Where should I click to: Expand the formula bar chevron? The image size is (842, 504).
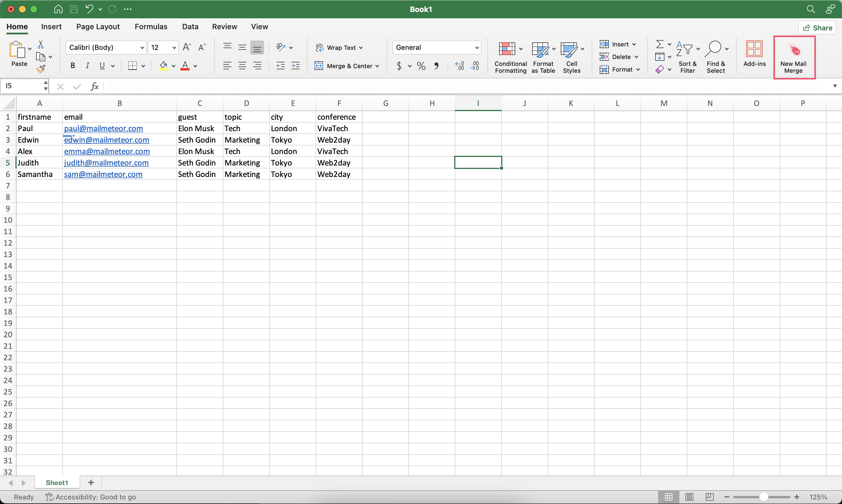[x=835, y=86]
